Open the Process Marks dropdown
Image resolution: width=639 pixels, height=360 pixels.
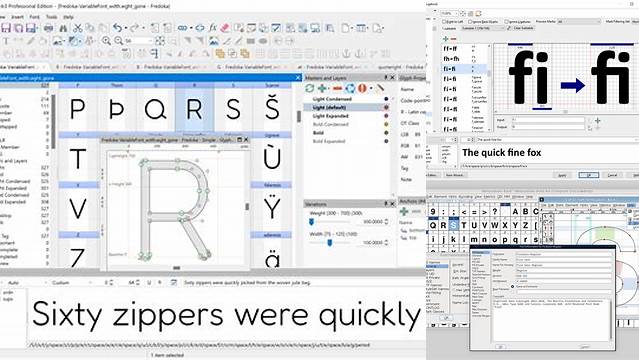click(x=579, y=21)
